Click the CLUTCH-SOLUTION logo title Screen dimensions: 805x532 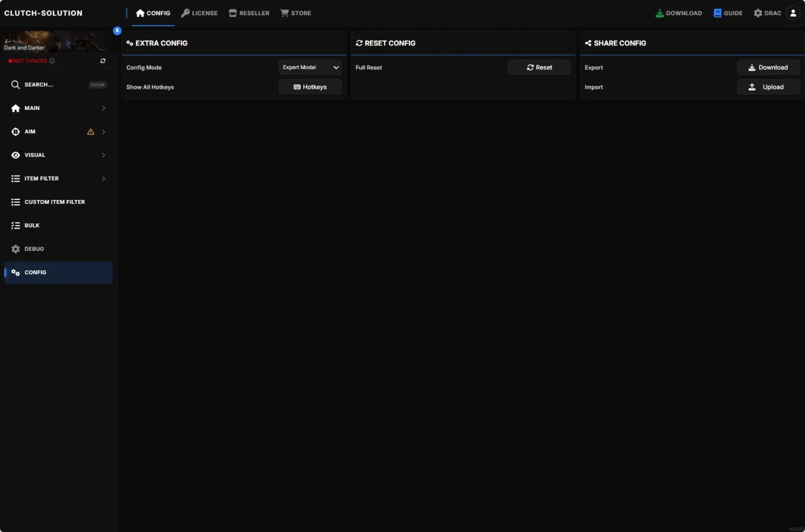(43, 13)
